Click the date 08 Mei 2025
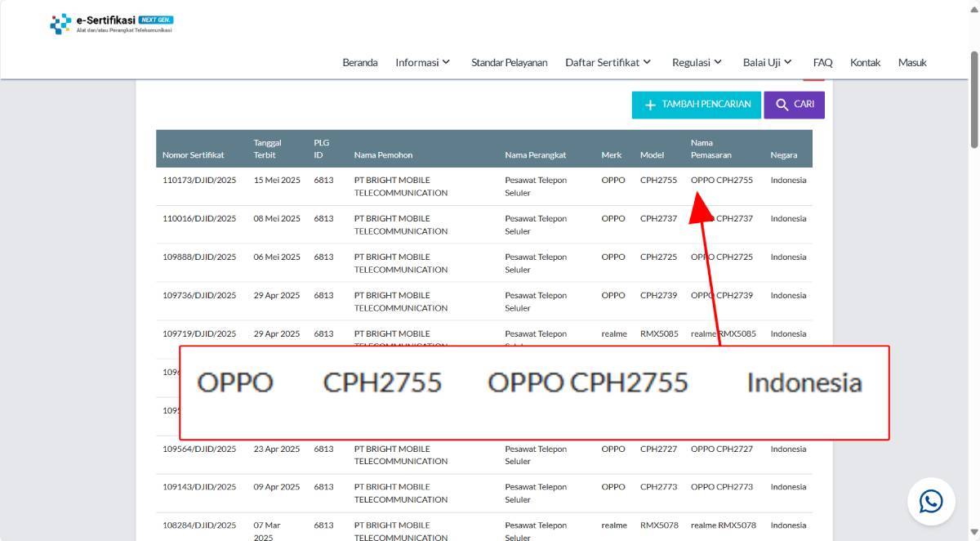Image resolution: width=980 pixels, height=541 pixels. (277, 218)
